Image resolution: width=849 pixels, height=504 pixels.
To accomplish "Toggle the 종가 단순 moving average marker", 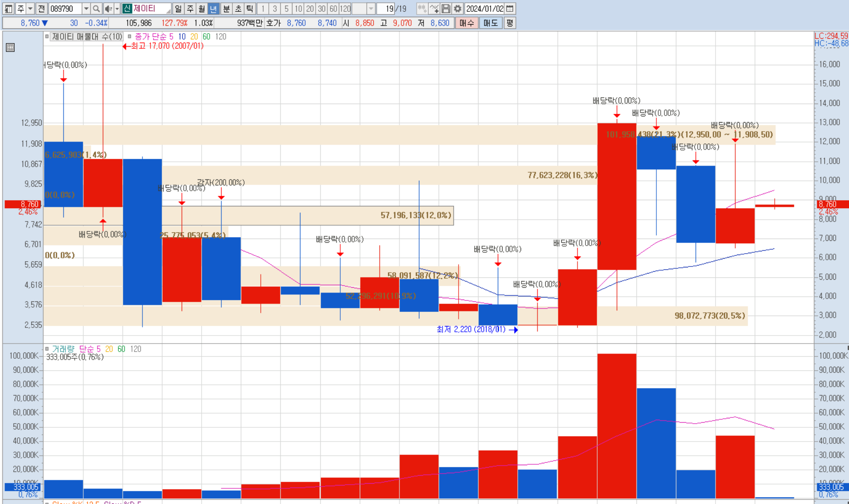I will point(130,36).
